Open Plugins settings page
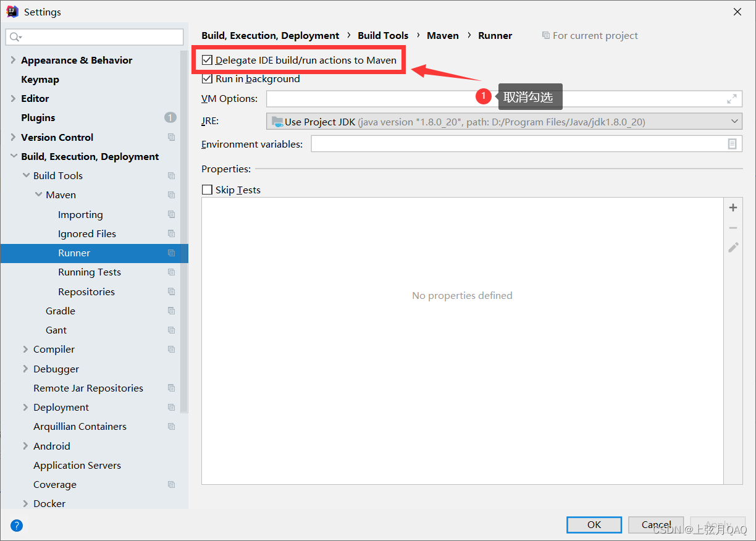 click(x=38, y=117)
